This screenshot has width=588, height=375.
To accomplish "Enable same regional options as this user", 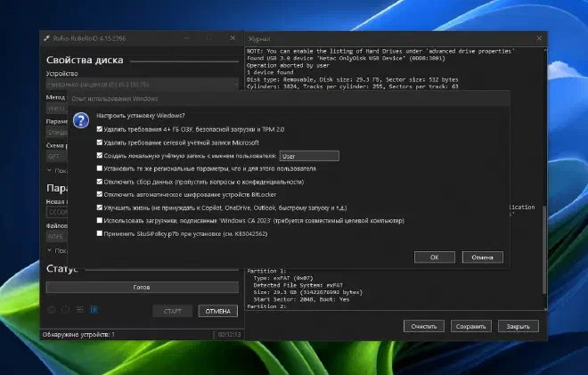I will [x=100, y=168].
